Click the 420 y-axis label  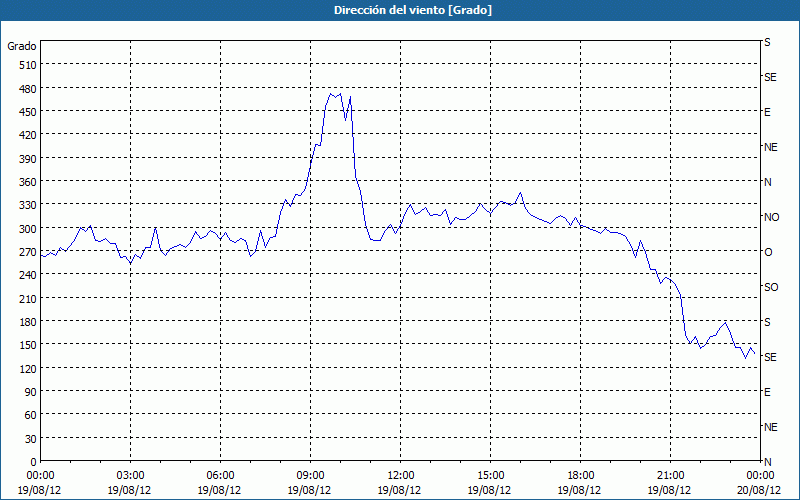28,135
